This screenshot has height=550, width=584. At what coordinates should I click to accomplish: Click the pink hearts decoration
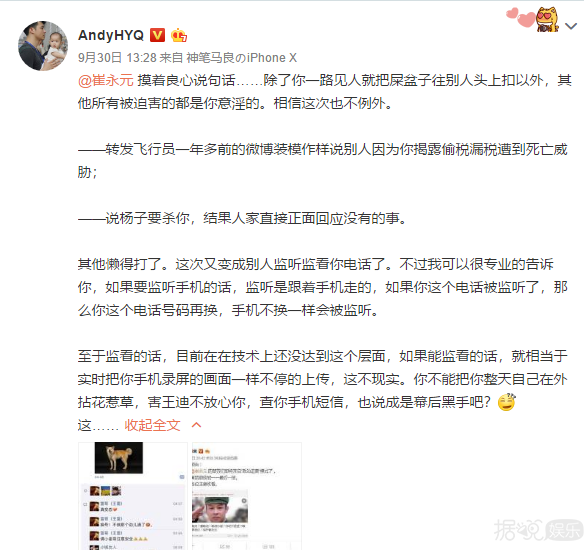point(521,17)
